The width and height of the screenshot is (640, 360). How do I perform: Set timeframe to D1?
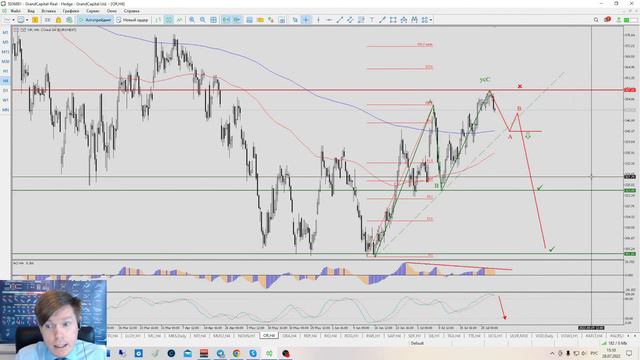click(x=5, y=91)
